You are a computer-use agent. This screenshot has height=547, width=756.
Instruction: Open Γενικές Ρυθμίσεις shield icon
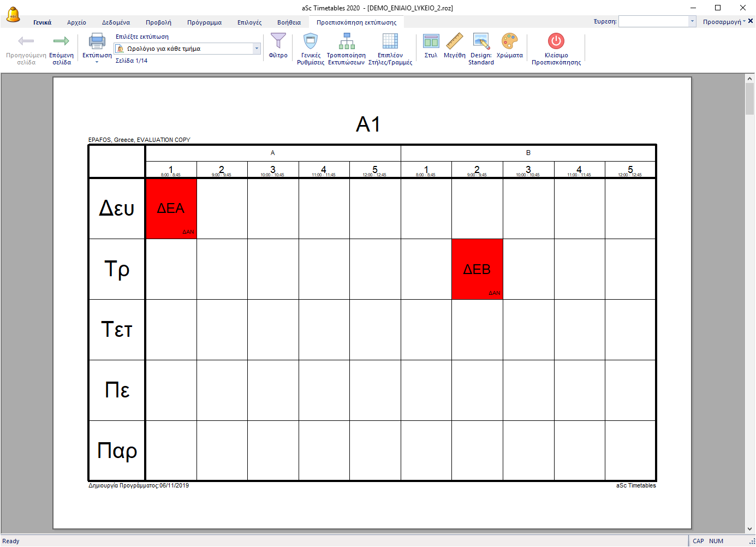[311, 41]
